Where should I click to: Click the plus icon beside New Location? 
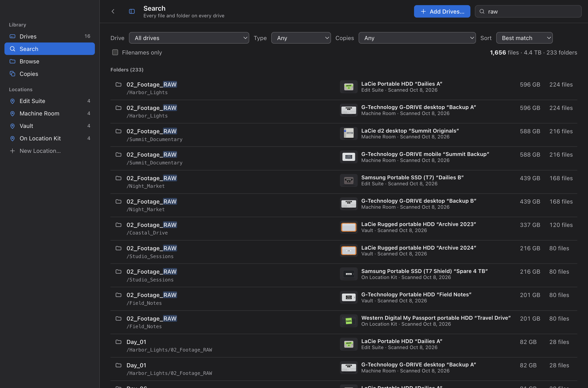pos(12,151)
